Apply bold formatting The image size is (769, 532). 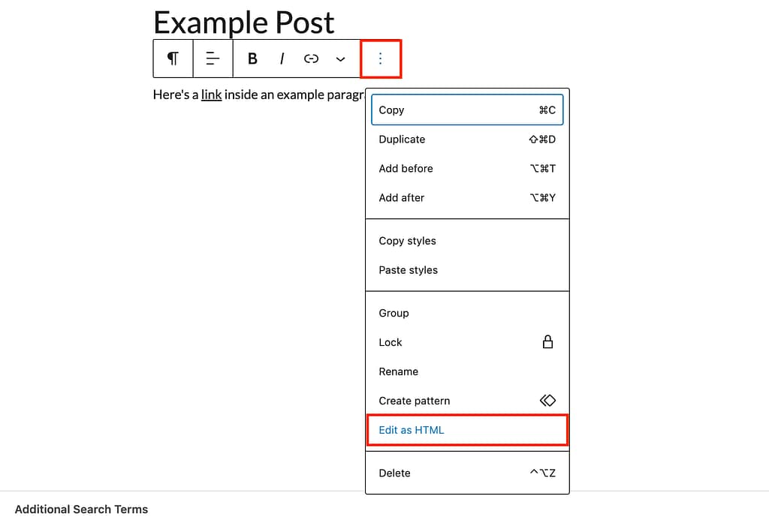252,59
